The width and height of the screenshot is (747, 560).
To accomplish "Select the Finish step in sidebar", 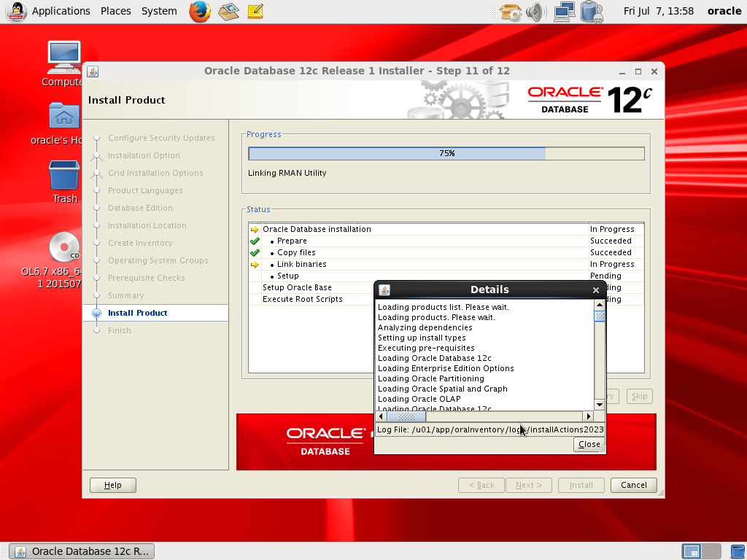I will [119, 330].
